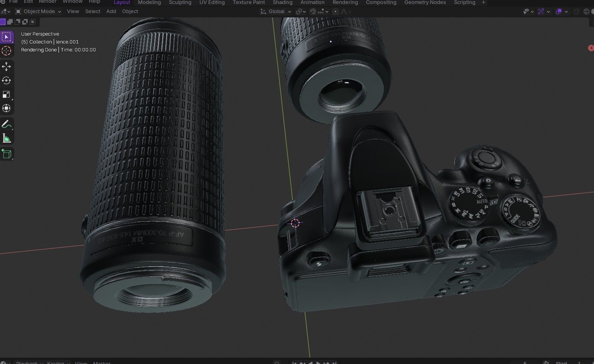Open the viewport Object menu
This screenshot has height=364, width=594.
(130, 11)
